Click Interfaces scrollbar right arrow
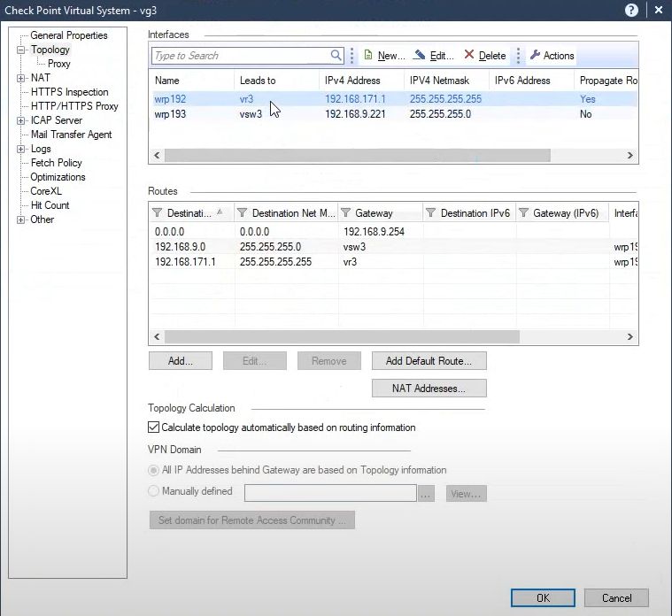Viewport: 672px width, 616px height. point(630,155)
